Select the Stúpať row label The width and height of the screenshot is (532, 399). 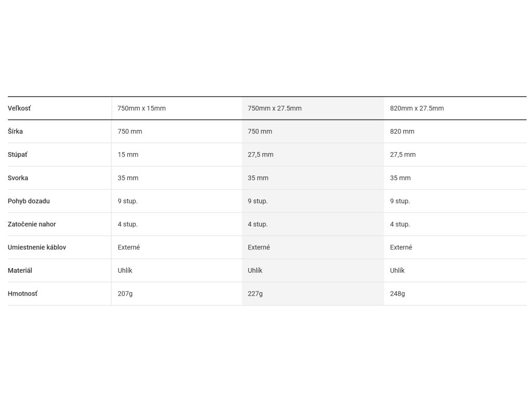pos(18,155)
